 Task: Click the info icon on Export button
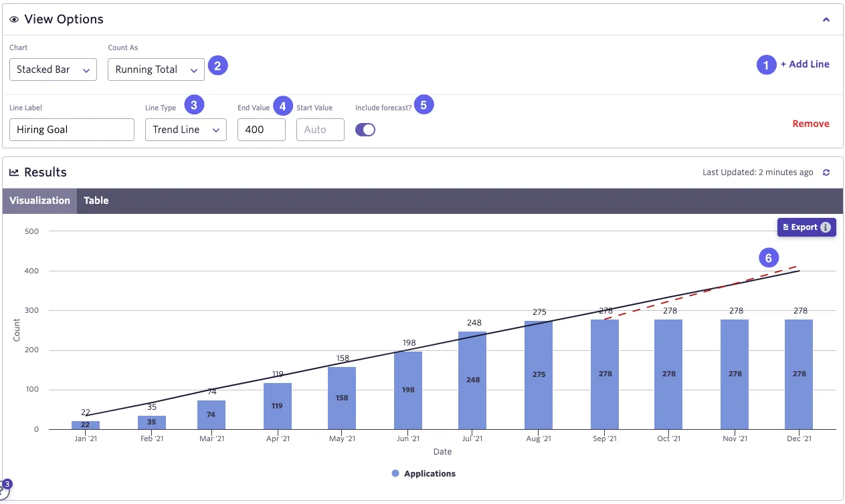point(826,227)
